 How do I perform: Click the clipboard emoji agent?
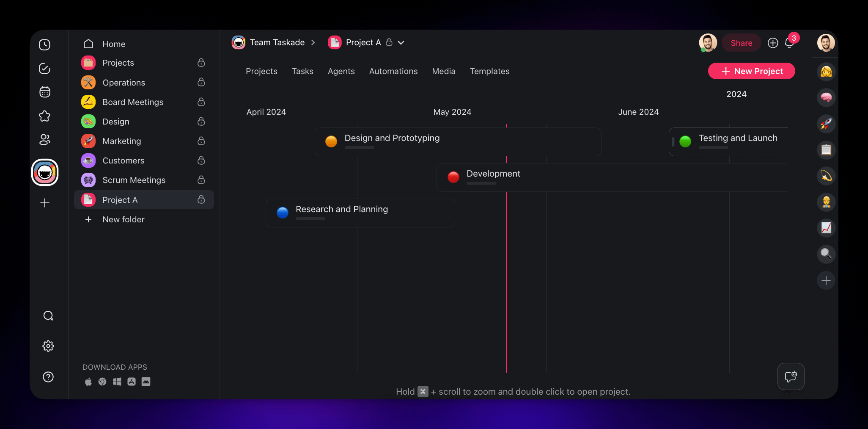point(826,149)
